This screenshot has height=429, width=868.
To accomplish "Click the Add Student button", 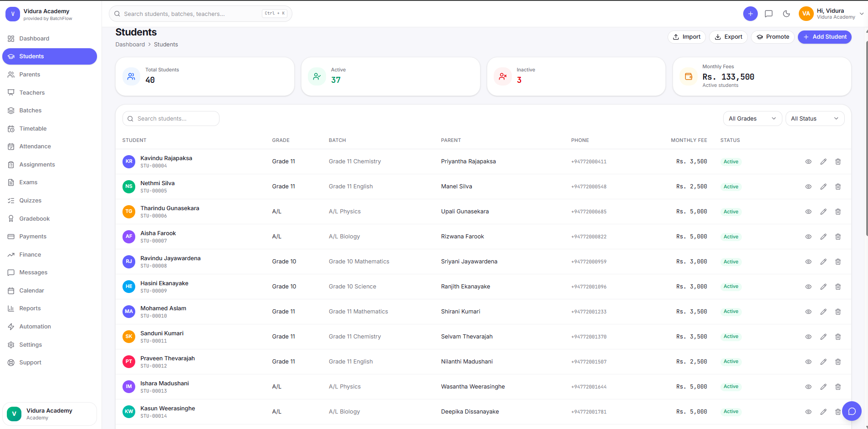I will pos(824,37).
